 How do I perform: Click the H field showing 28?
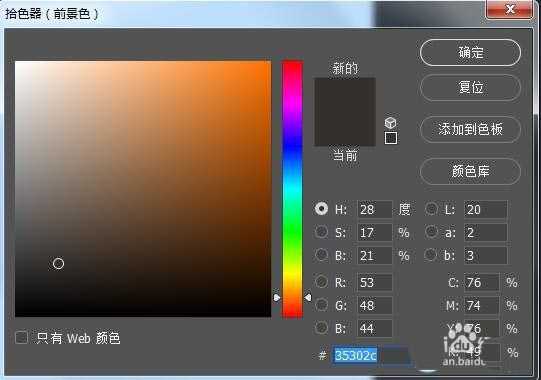coord(374,209)
